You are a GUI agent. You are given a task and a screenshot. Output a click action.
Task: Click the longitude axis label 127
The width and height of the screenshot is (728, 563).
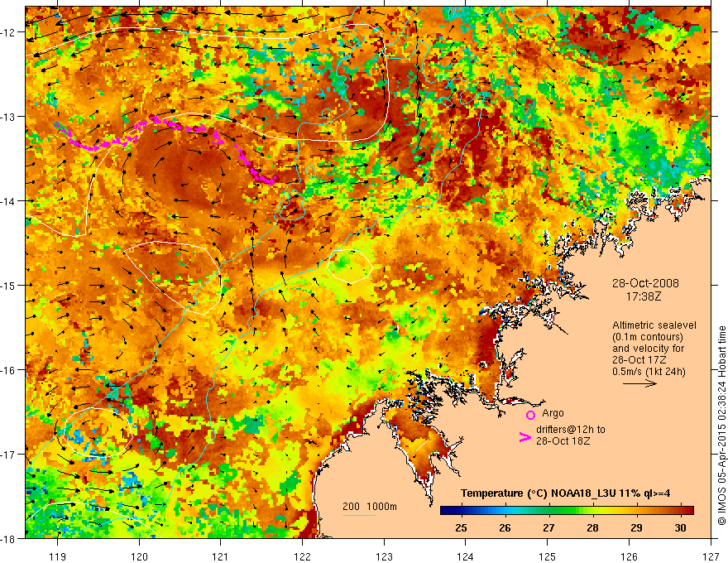coord(711,556)
